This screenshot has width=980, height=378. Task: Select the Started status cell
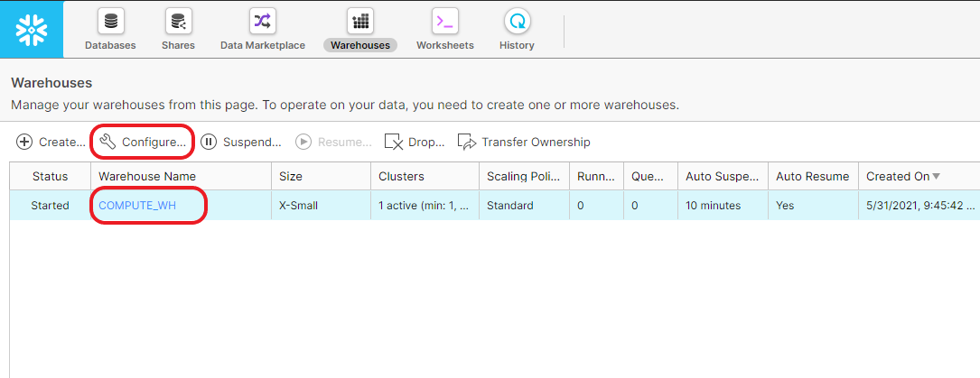click(50, 206)
